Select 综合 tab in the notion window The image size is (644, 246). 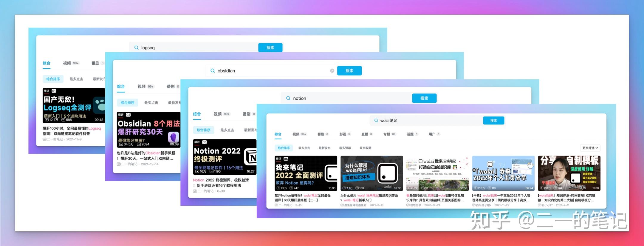click(x=197, y=114)
